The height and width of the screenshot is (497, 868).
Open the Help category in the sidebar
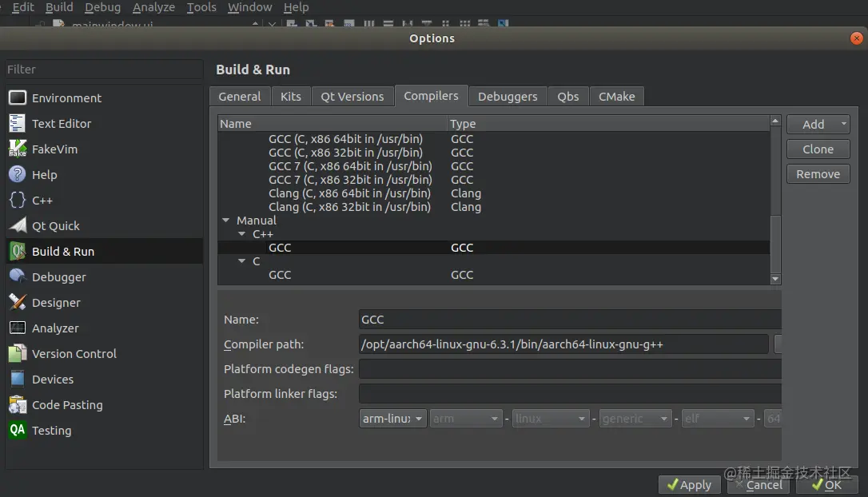(x=104, y=174)
